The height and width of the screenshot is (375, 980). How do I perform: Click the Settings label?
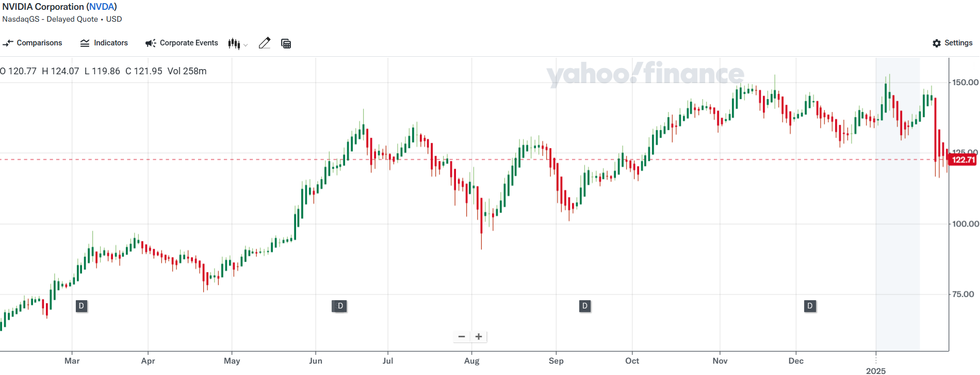(x=958, y=43)
